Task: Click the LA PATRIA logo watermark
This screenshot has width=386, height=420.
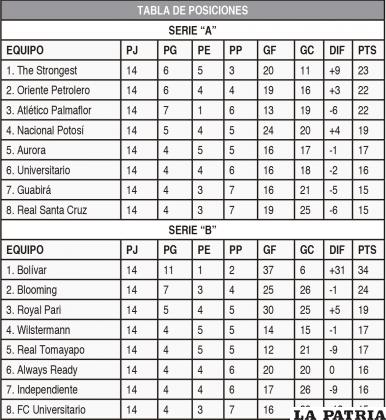Action: pos(339,414)
